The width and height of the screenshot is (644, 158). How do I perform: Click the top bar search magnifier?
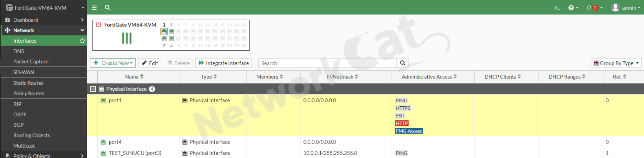[107, 7]
